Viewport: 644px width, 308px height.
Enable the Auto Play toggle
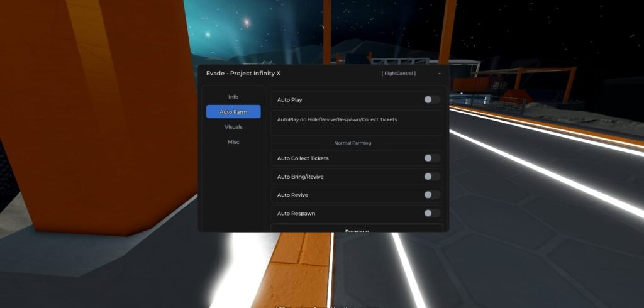pos(432,99)
